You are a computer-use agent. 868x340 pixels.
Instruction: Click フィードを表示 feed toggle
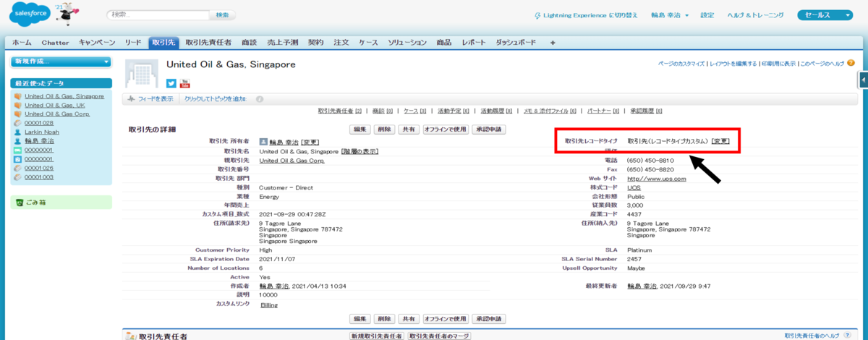pos(150,99)
